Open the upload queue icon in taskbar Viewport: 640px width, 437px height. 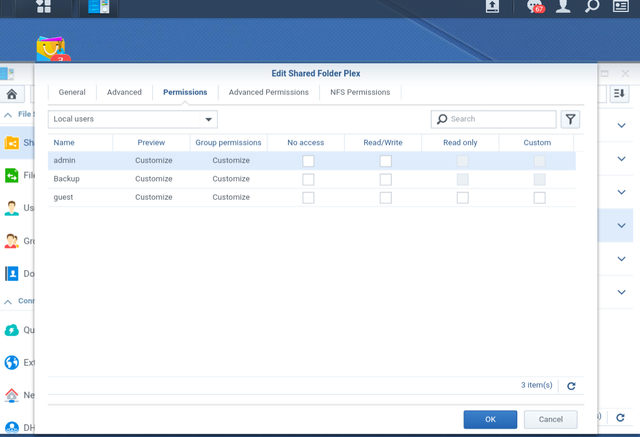coord(492,6)
